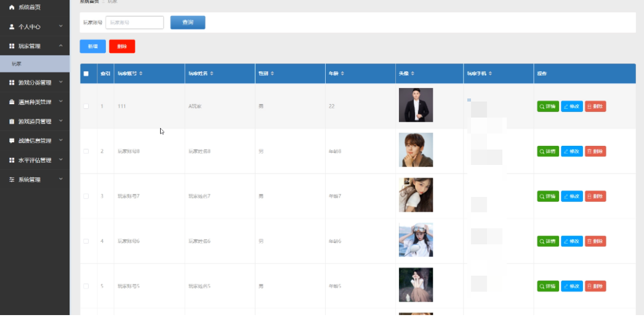Viewport: 644px width, 320px height.
Task: Click the blue 新增 add button
Action: (x=93, y=46)
